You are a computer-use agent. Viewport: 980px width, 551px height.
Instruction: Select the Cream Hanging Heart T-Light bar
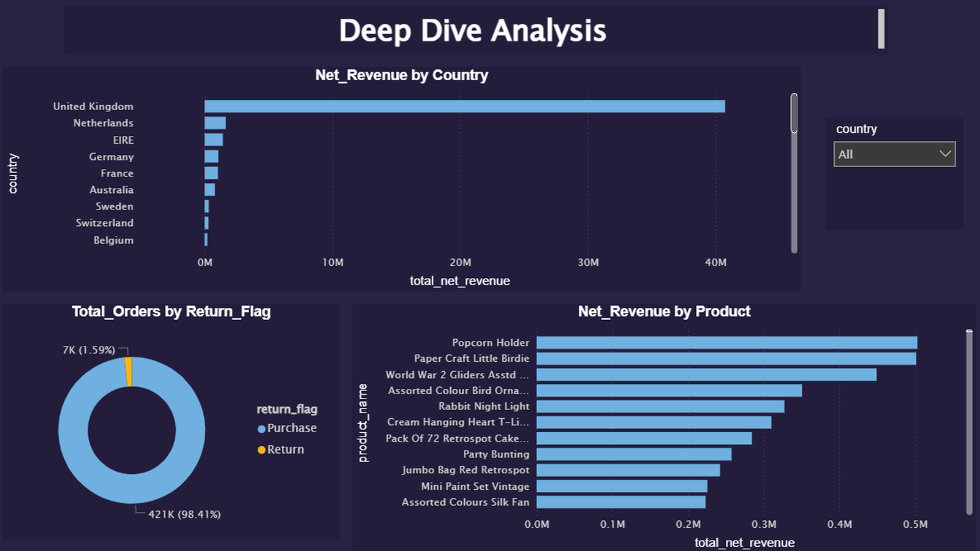tap(654, 422)
